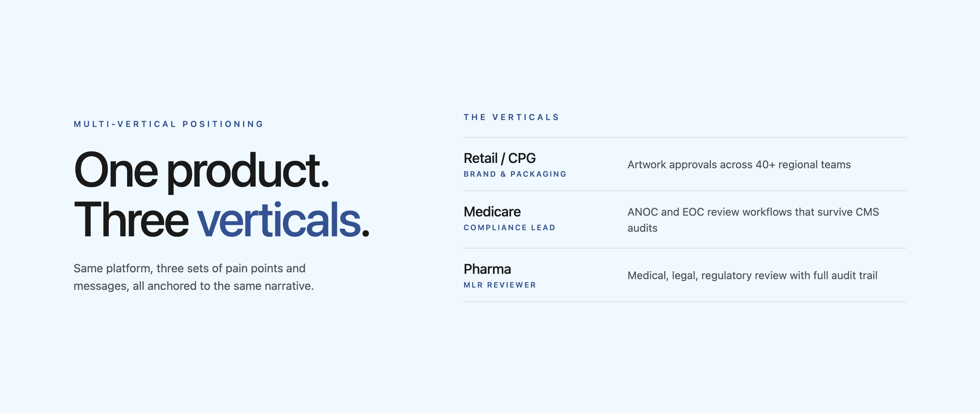Viewport: 980px width, 413px height.
Task: Select the Medicare row title
Action: click(492, 211)
